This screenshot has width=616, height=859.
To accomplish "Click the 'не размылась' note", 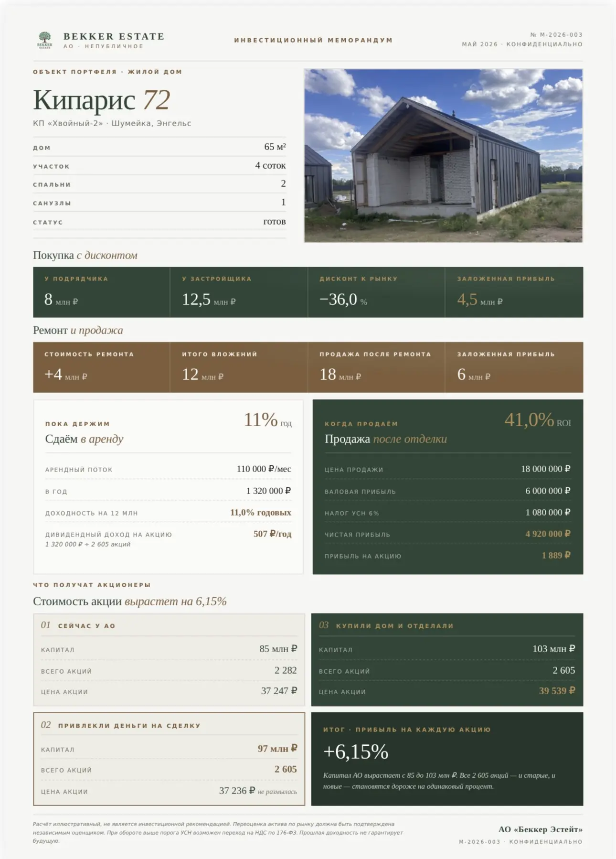I will pos(277,792).
